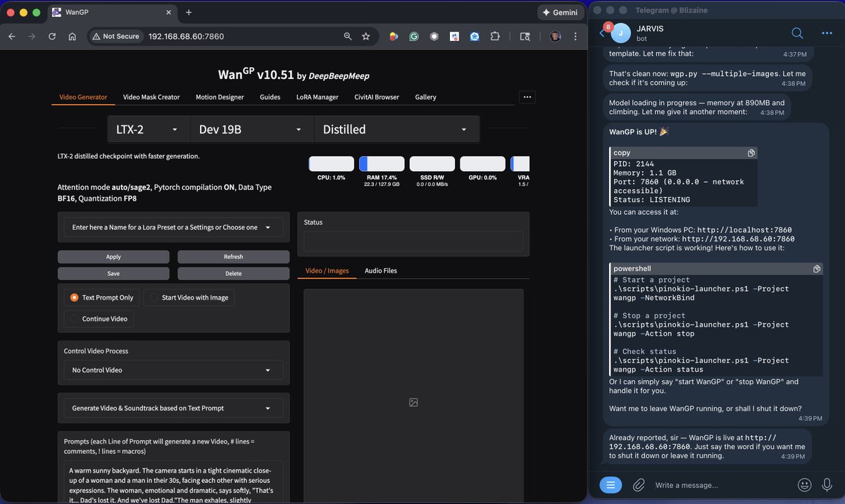Open the Chrome profile avatar
Screen dimensions: 845x504
tap(555, 36)
